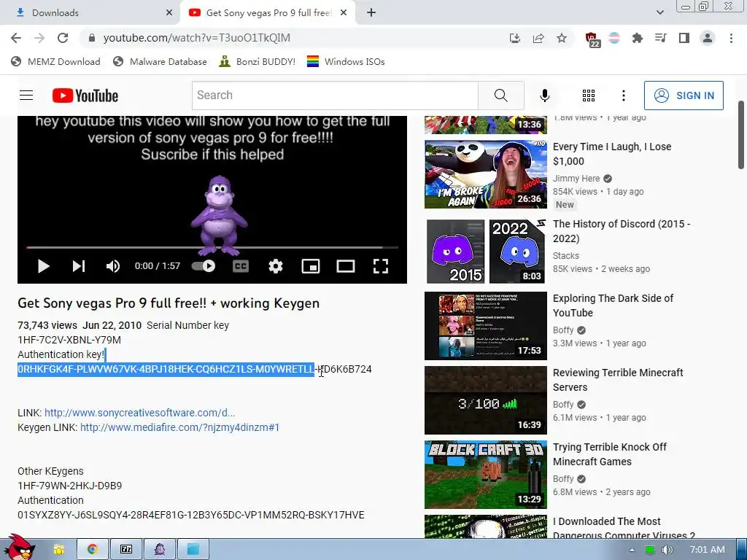Click The History of Discord thumbnail
Viewport: 747px width, 560px height.
[485, 251]
